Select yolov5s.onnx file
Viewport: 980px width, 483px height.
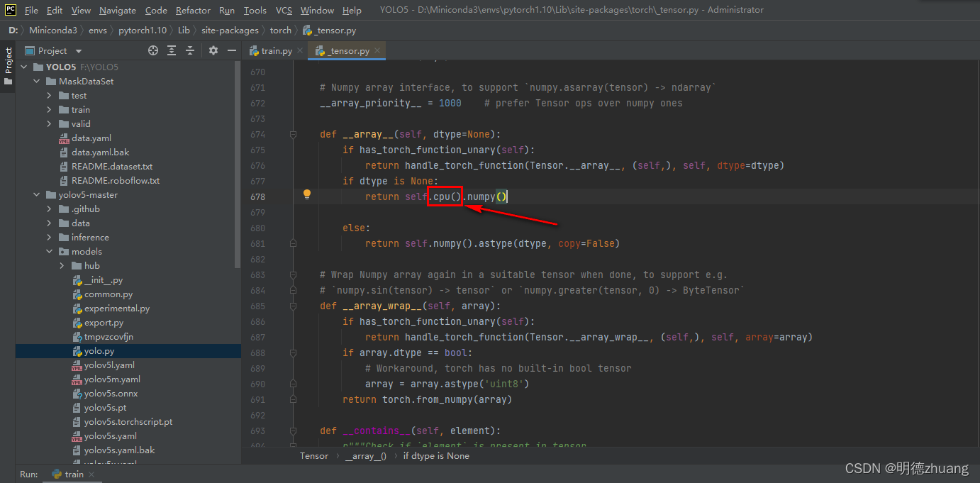(111, 393)
